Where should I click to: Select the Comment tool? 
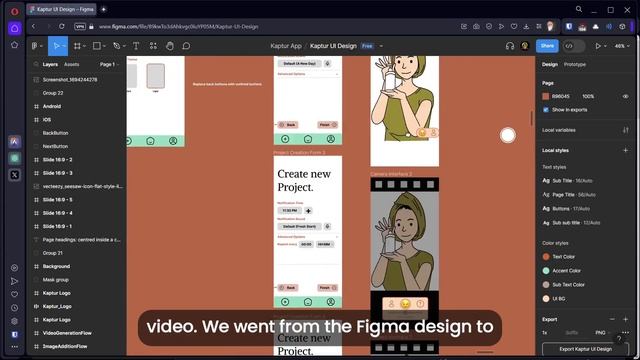point(186,46)
